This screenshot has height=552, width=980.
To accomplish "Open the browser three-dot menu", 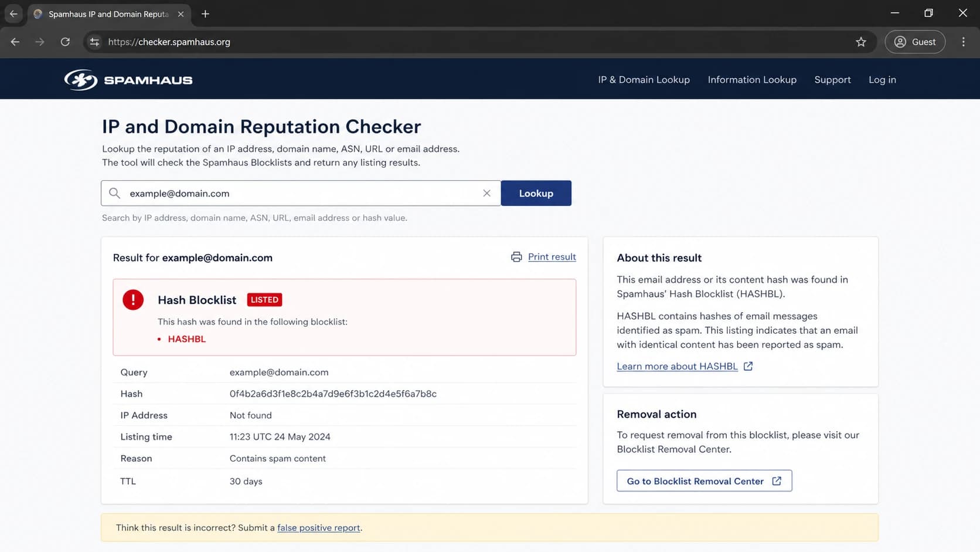I will [963, 42].
